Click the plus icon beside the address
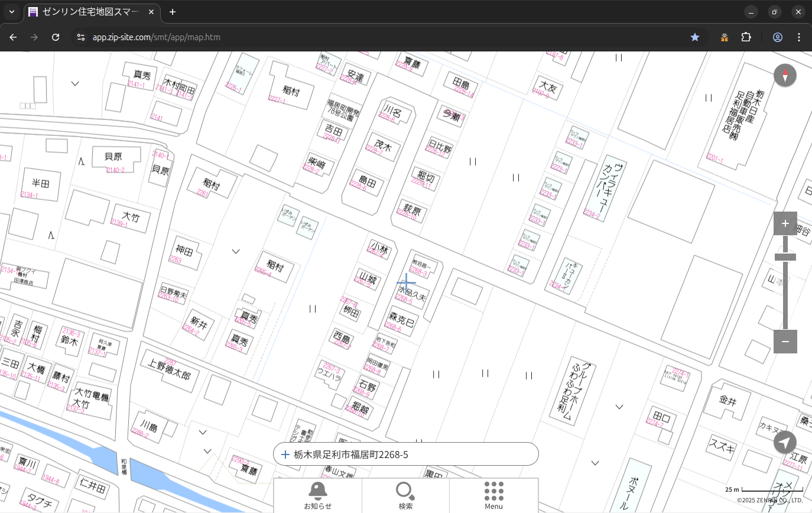Viewport: 812px width, 513px height. pos(285,454)
